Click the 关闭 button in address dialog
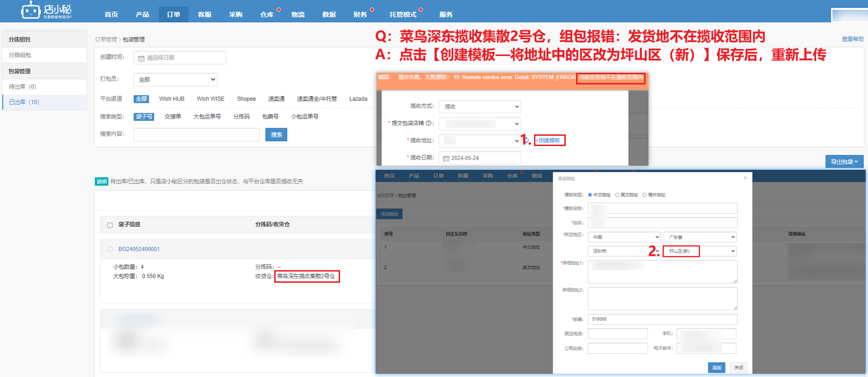This screenshot has height=377, width=868. pos(739,368)
